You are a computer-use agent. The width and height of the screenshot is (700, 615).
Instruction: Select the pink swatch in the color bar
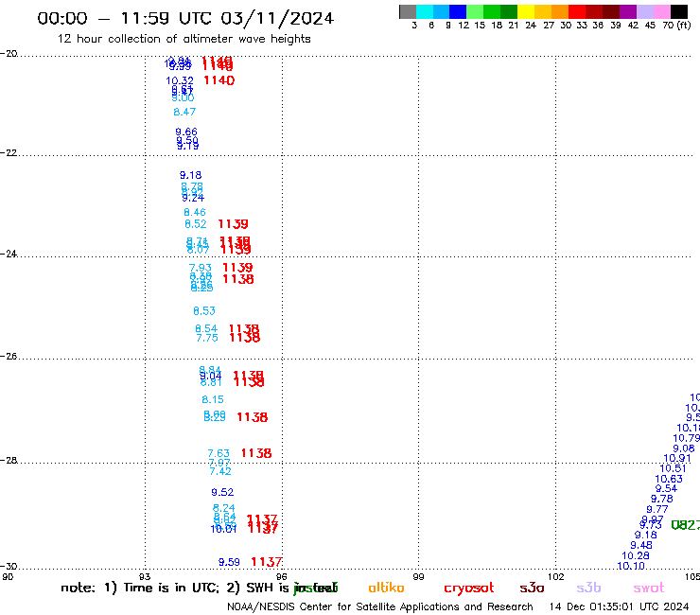(661, 11)
